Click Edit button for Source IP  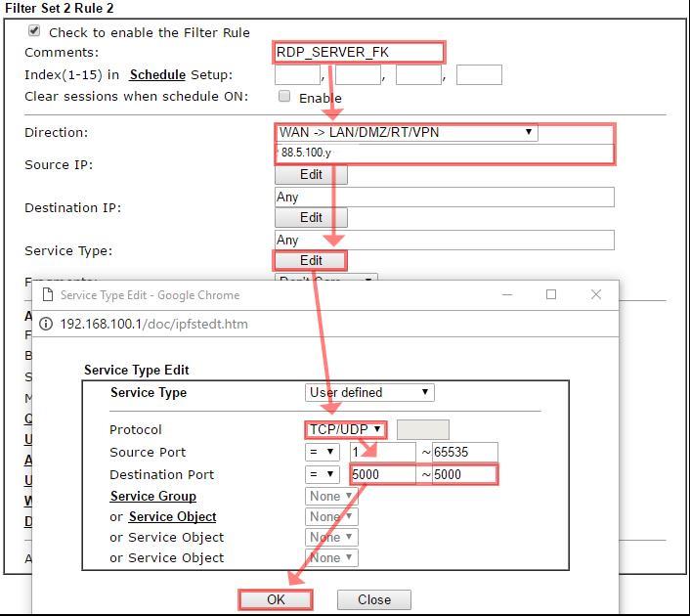tap(311, 175)
